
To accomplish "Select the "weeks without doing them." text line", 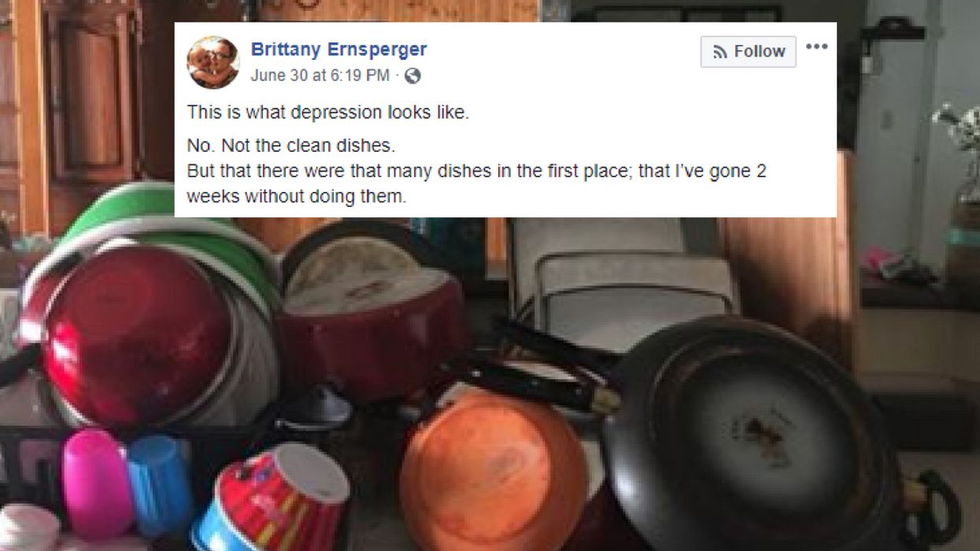I will point(297,197).
